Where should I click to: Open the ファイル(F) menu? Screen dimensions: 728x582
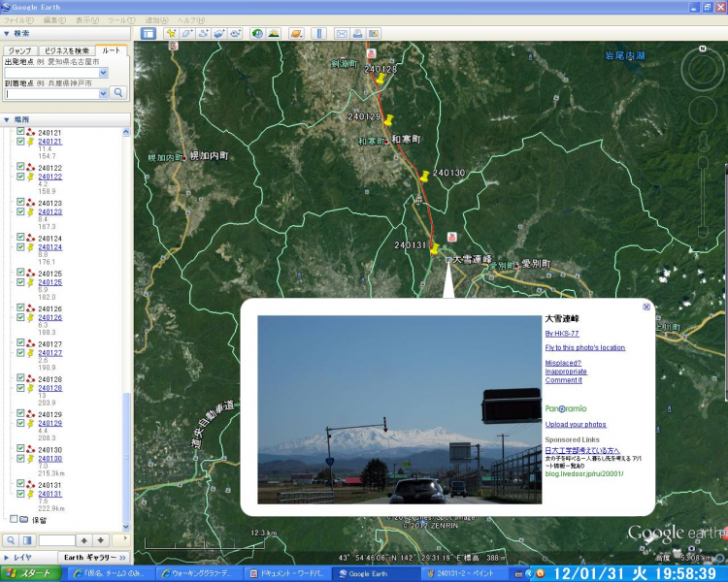[18, 20]
